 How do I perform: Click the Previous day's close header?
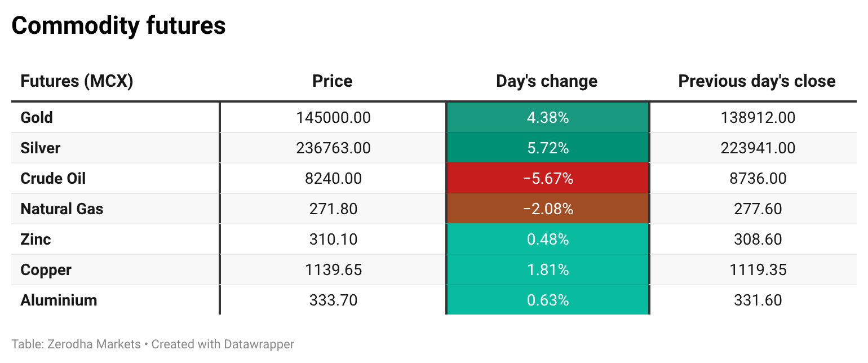(x=757, y=81)
